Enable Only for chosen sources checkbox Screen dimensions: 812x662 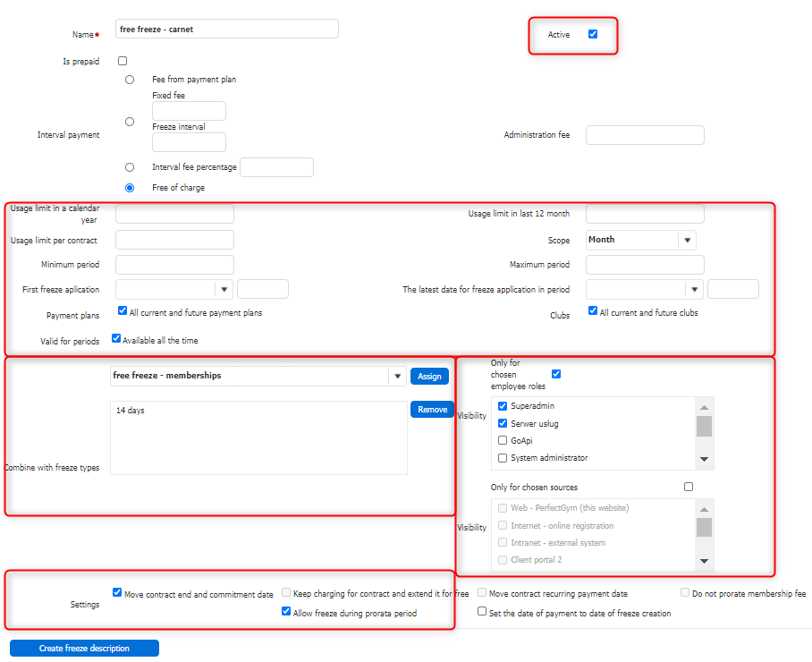coord(688,487)
